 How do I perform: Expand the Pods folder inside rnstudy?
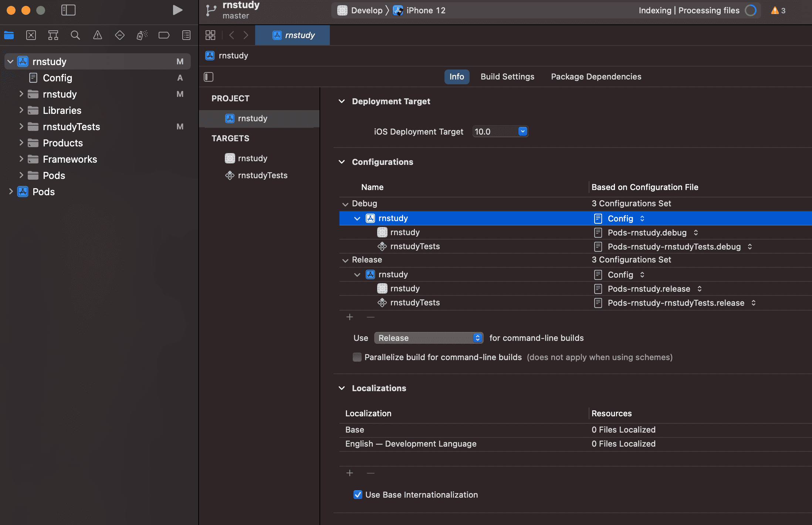[x=21, y=175]
